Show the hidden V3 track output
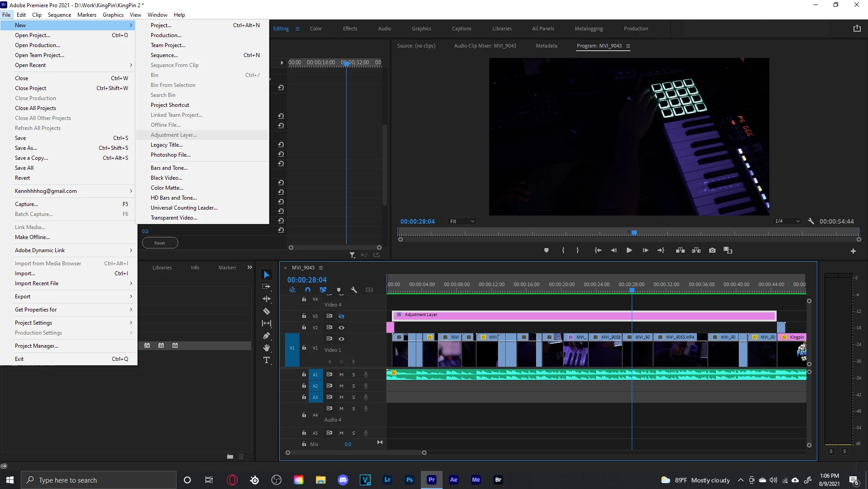This screenshot has height=489, width=868. point(342,316)
